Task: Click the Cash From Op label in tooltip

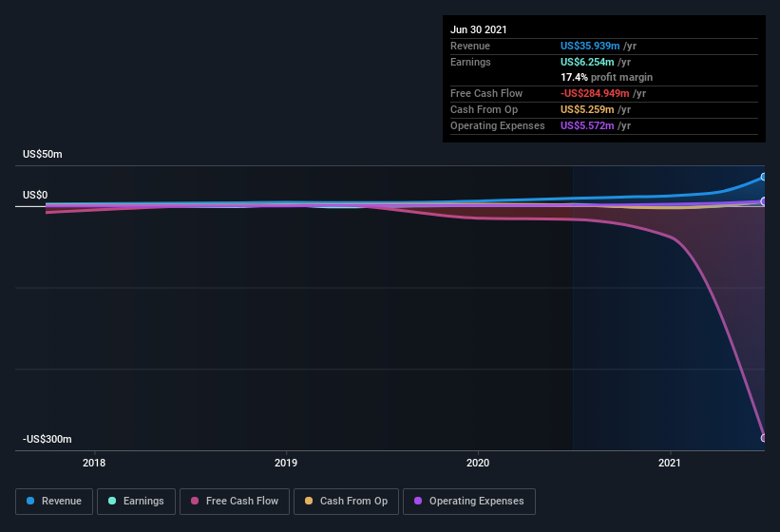Action: click(x=484, y=109)
